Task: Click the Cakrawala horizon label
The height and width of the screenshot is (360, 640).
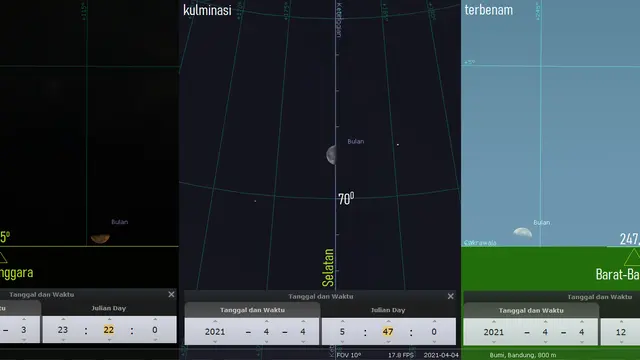Action: pyautogui.click(x=480, y=243)
